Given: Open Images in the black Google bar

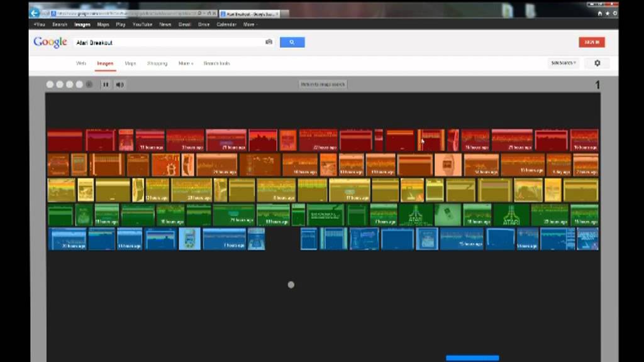Looking at the screenshot, I should coord(82,25).
